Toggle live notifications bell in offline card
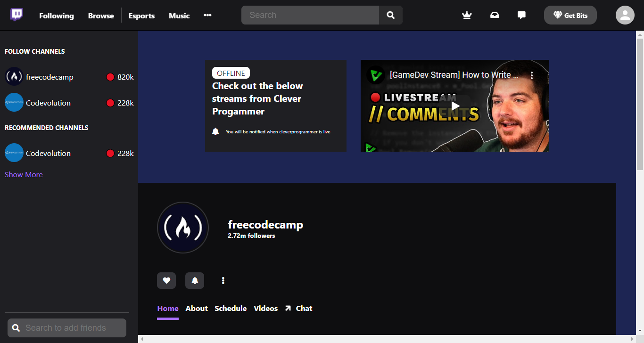The height and width of the screenshot is (343, 644). [215, 131]
